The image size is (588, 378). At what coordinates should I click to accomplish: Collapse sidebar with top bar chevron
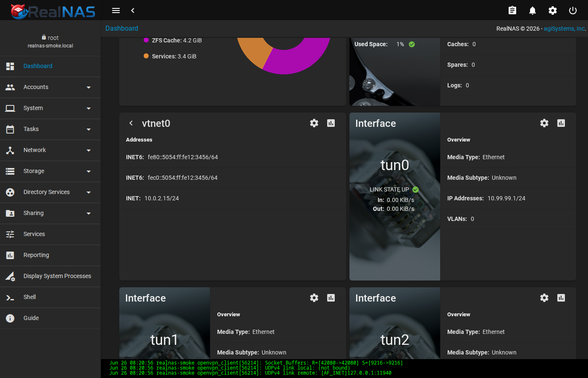click(133, 10)
